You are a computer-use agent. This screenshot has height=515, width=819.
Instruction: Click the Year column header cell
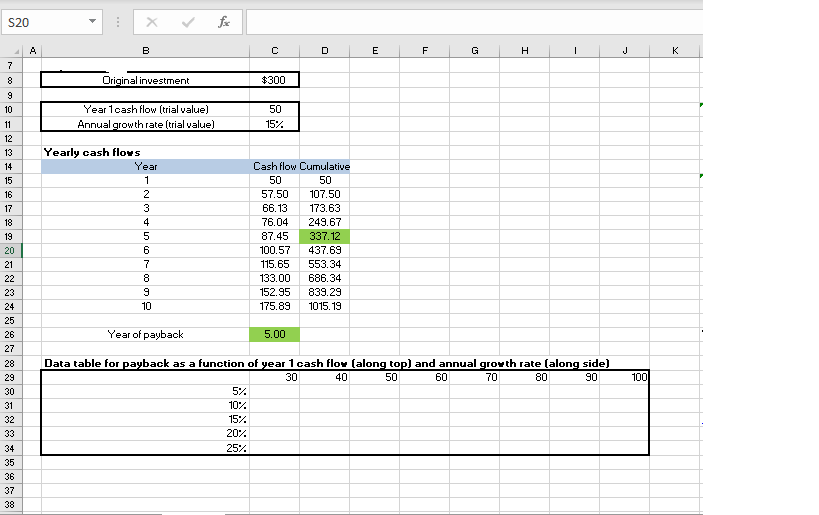[x=146, y=167]
